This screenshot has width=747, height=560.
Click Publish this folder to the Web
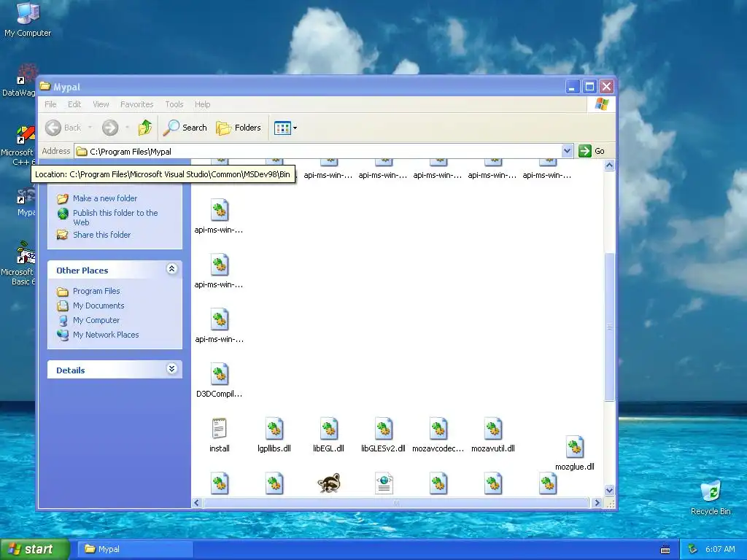115,217
